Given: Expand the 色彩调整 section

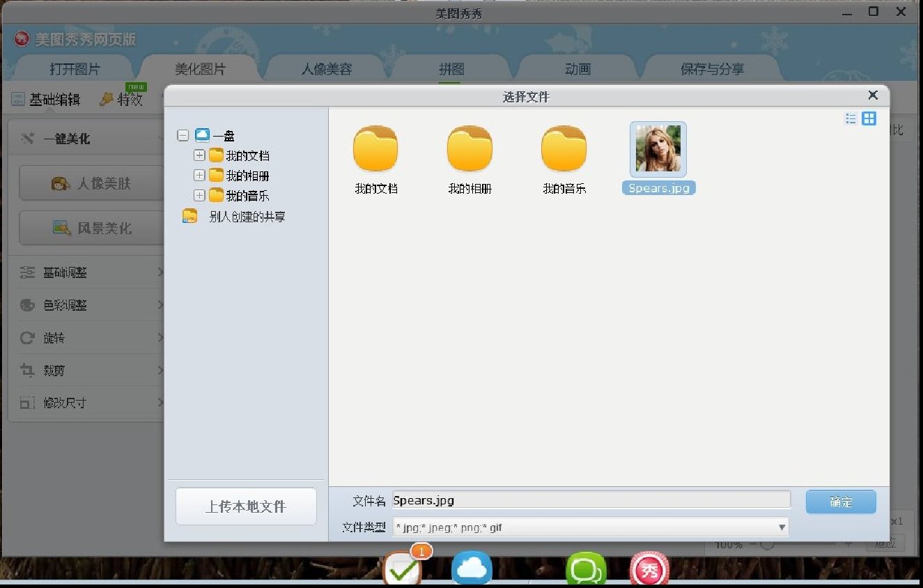Looking at the screenshot, I should (x=91, y=305).
